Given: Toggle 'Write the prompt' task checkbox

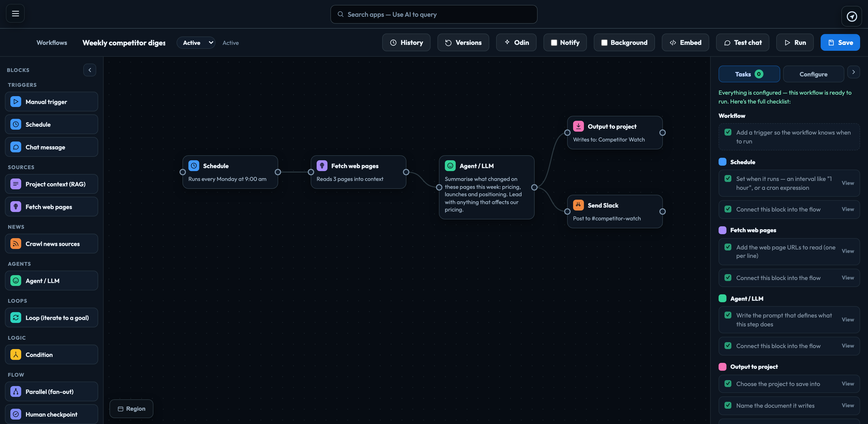Looking at the screenshot, I should coord(728,315).
